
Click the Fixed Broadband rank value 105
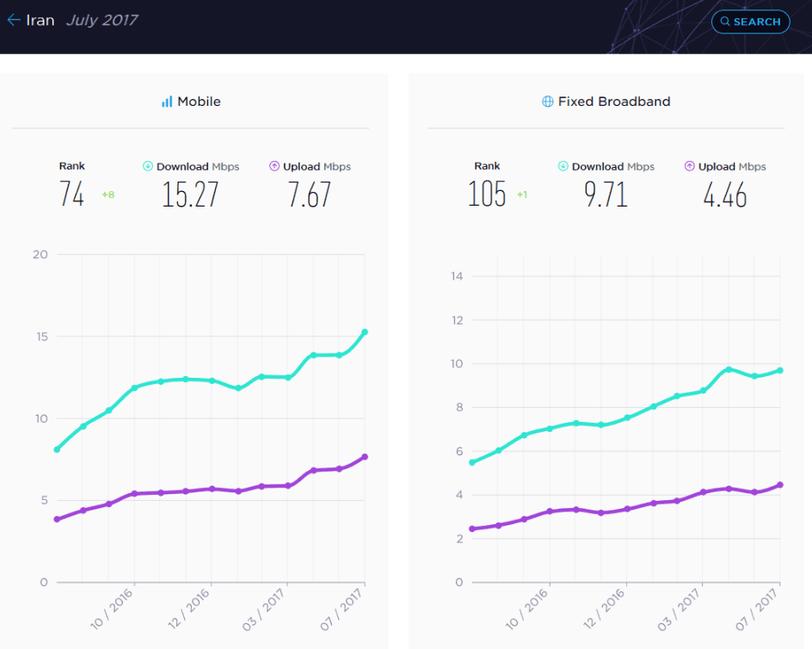click(487, 195)
